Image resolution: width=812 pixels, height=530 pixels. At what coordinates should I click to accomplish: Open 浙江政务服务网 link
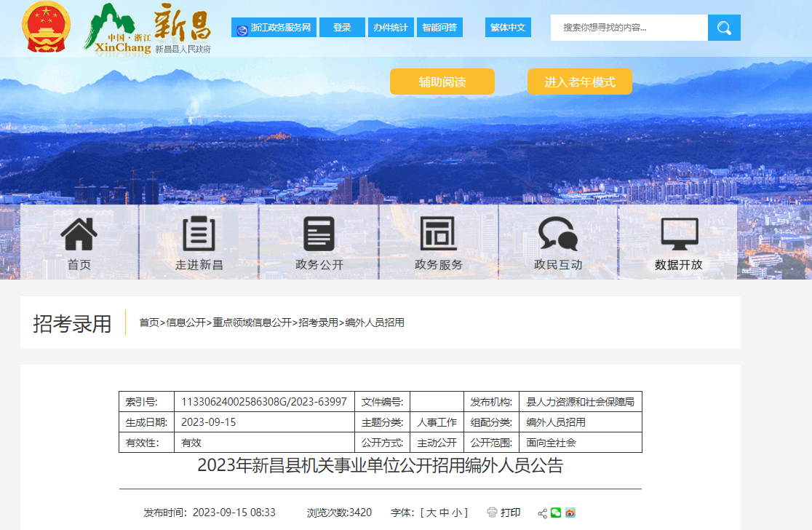274,28
